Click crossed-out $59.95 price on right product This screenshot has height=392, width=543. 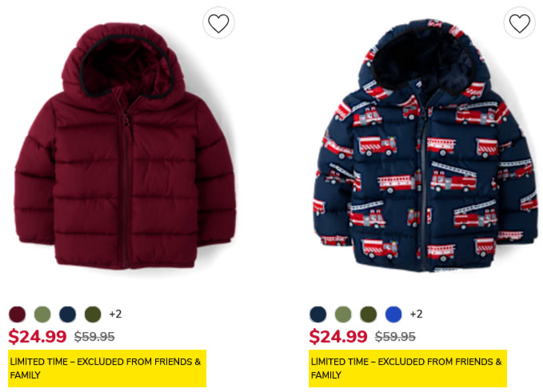click(x=395, y=337)
